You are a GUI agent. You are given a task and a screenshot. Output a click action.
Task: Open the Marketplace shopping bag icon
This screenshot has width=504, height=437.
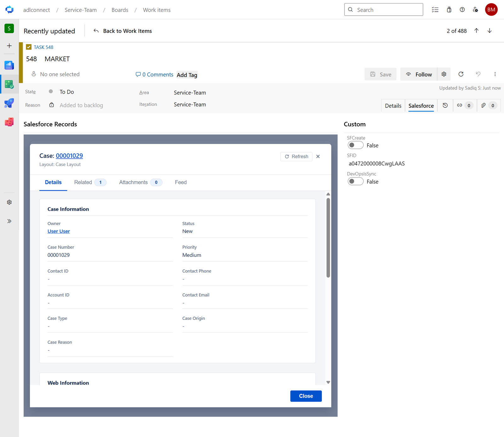click(x=449, y=10)
